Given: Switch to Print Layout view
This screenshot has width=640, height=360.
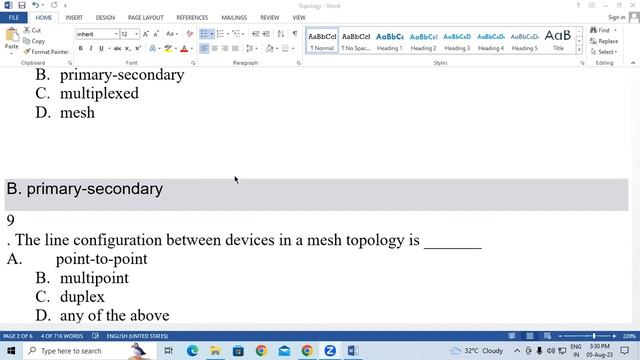Looking at the screenshot, I should 529,336.
